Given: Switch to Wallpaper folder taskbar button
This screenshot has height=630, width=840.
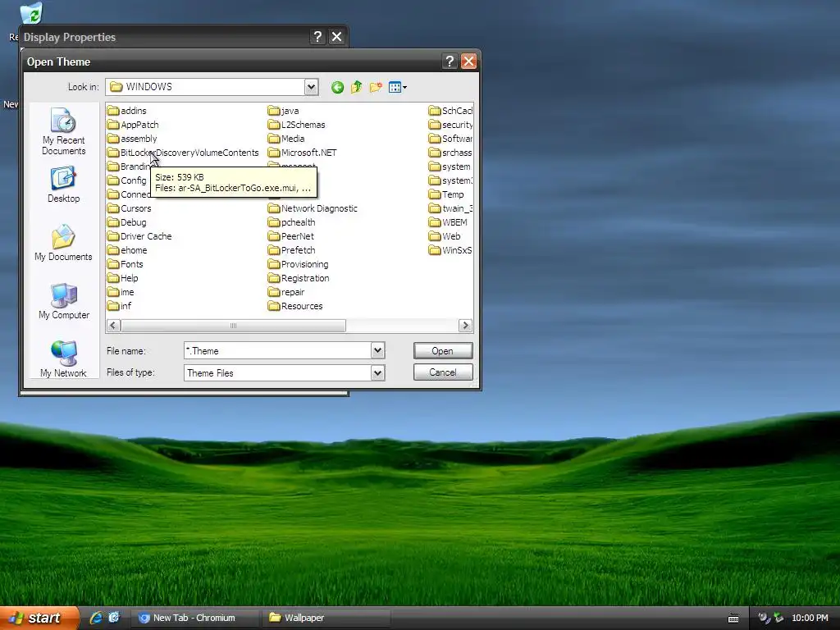Looking at the screenshot, I should click(x=326, y=618).
